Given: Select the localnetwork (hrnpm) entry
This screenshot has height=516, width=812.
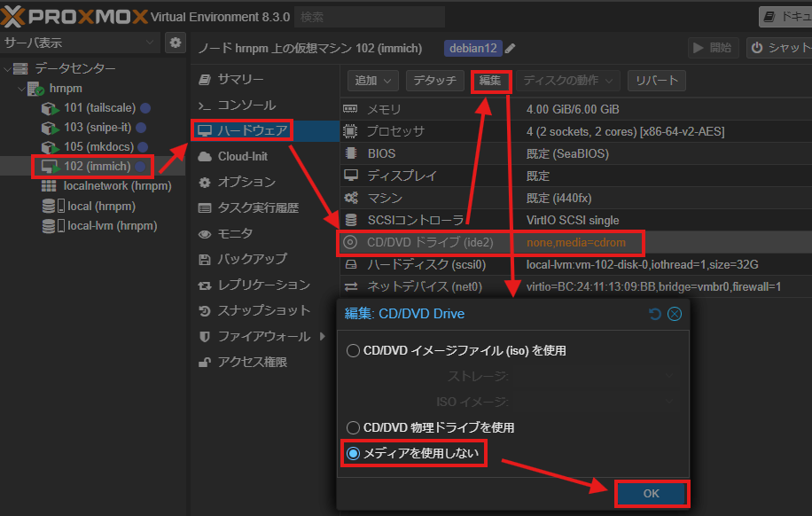Looking at the screenshot, I should pos(117,186).
